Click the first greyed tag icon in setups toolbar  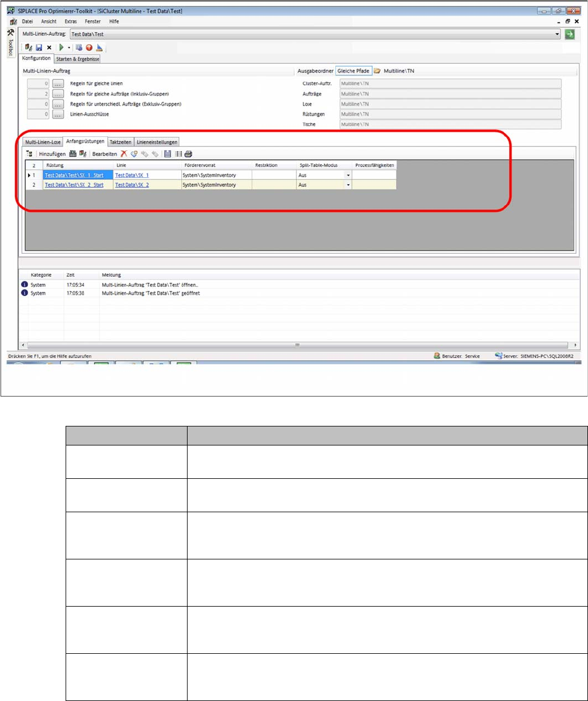[144, 154]
